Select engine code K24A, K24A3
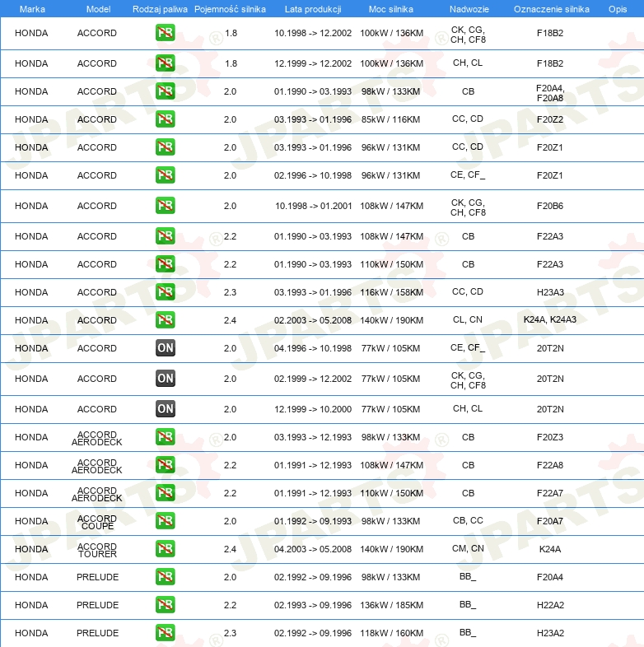Screen dimensions: 644x647 tap(550, 319)
